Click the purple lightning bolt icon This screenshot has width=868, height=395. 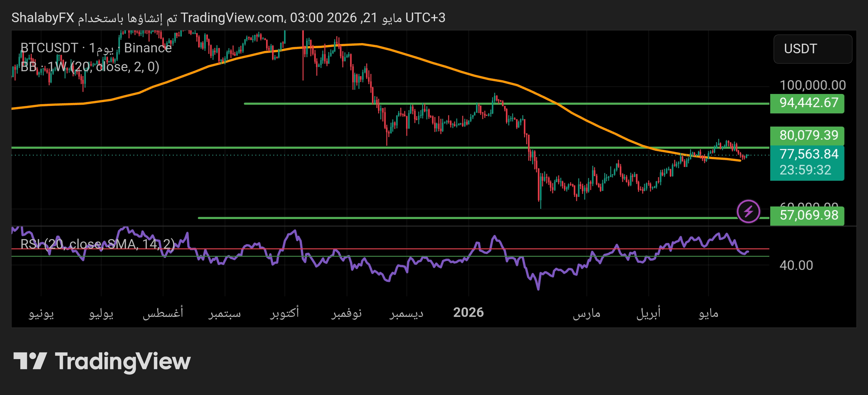[x=748, y=212]
